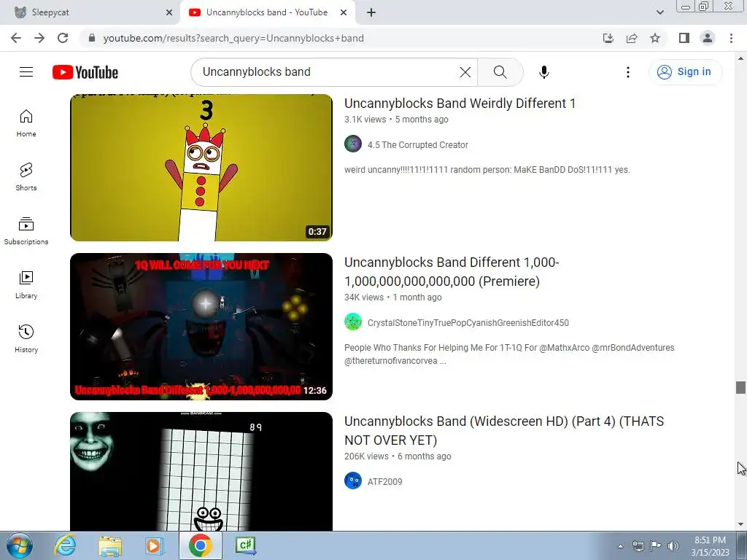Click the address bar URL
Screen dimensions: 747x560
tap(233, 38)
